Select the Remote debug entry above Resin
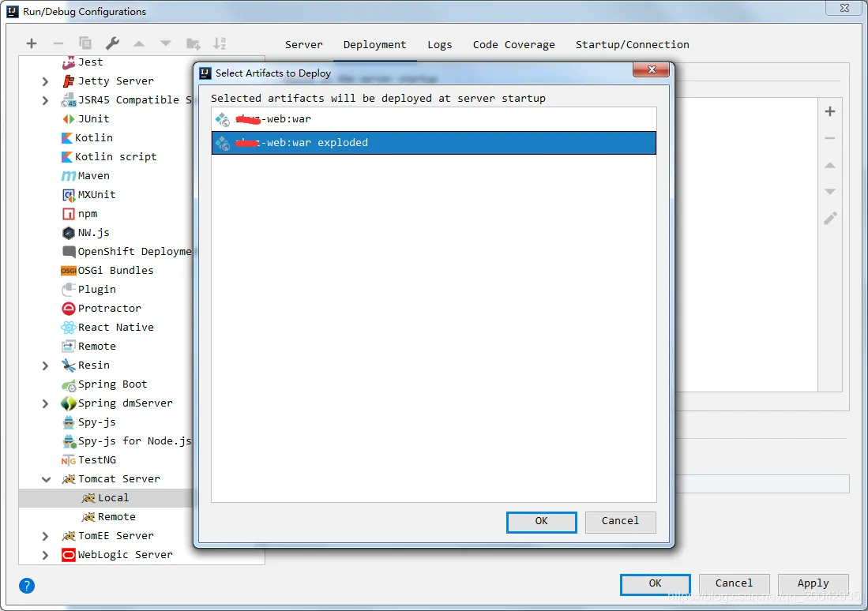The width and height of the screenshot is (868, 611). [88, 347]
